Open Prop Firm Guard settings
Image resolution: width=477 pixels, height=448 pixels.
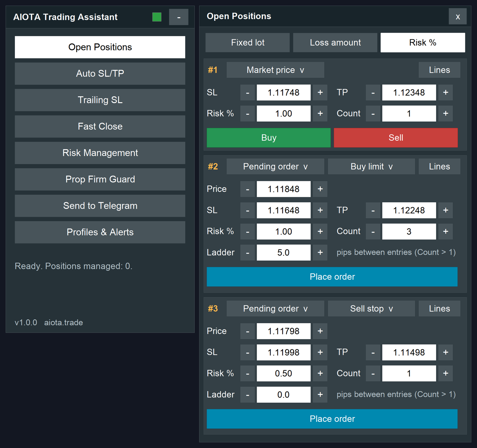[x=100, y=179]
